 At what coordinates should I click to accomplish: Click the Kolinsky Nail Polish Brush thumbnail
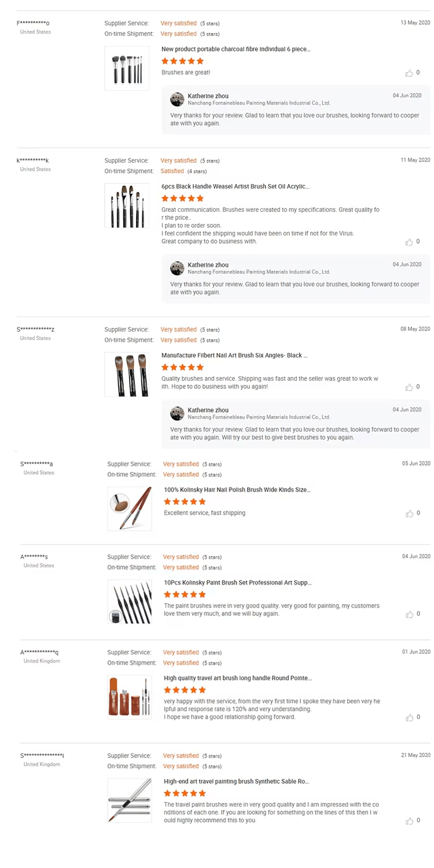130,509
